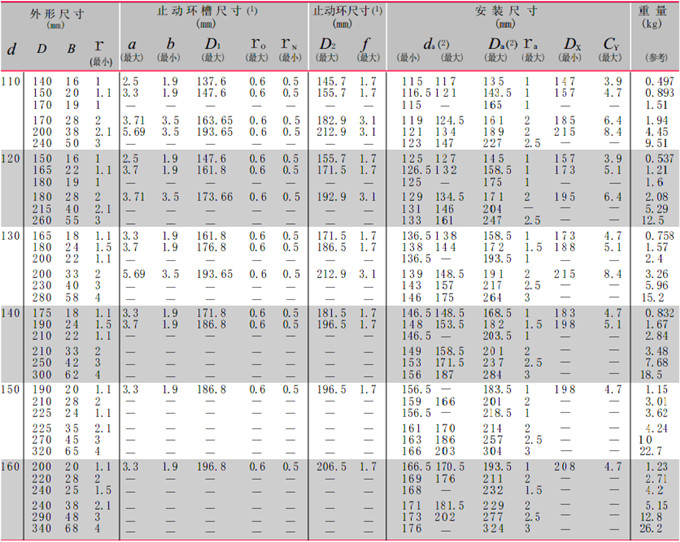This screenshot has width=680, height=542.
Task: Click weight value 0.758
Action: (659, 236)
